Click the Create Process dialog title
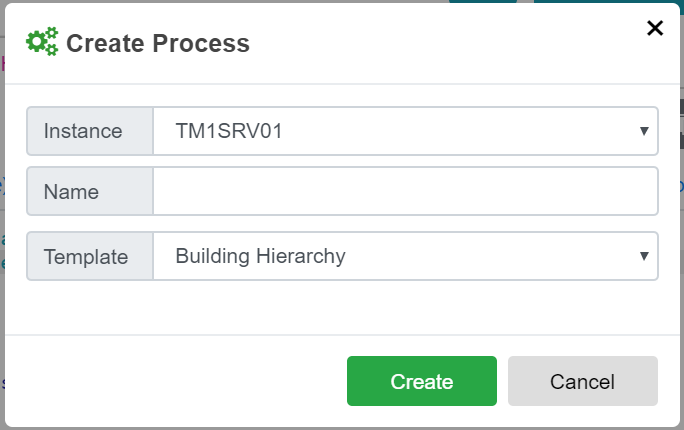 (158, 43)
